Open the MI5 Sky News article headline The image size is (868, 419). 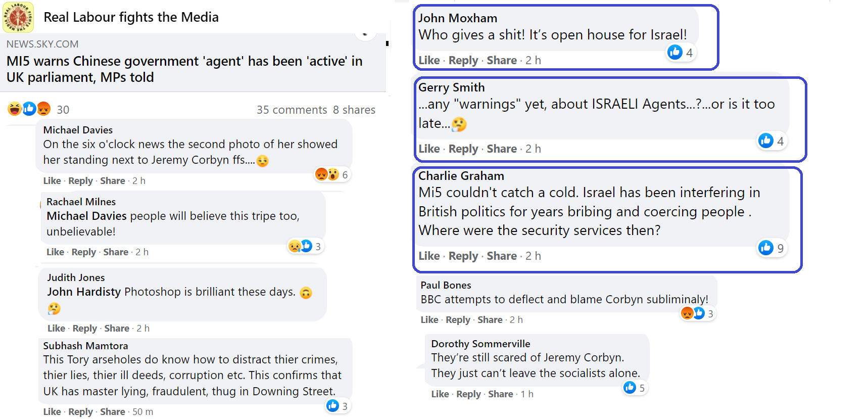tap(184, 69)
